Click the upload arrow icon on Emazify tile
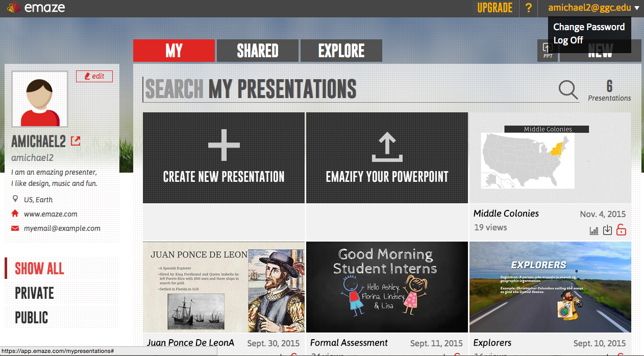 (x=387, y=148)
